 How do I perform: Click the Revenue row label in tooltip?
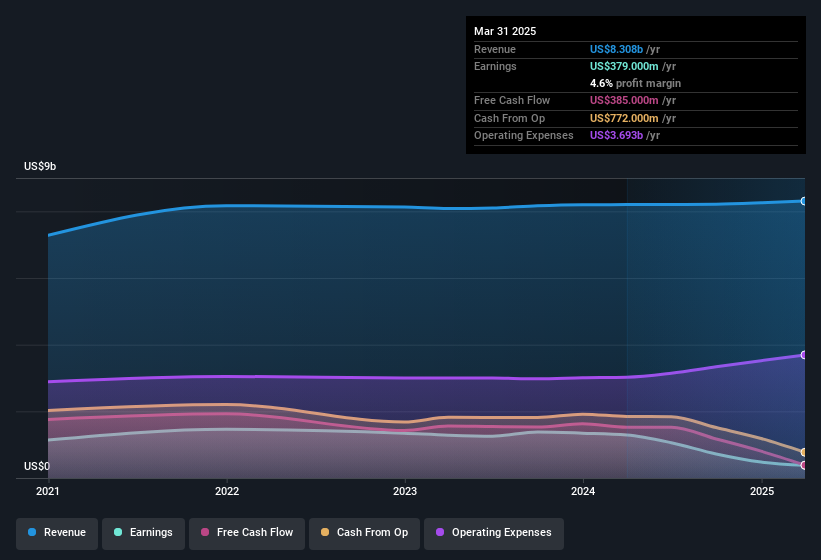(x=495, y=49)
